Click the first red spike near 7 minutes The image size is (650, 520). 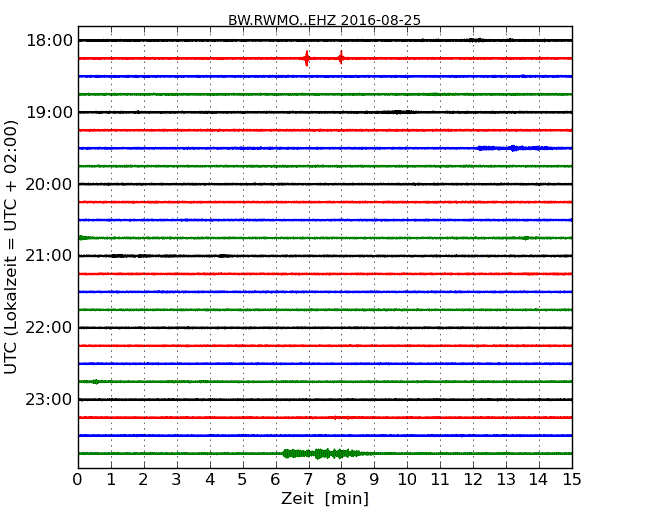(x=306, y=58)
